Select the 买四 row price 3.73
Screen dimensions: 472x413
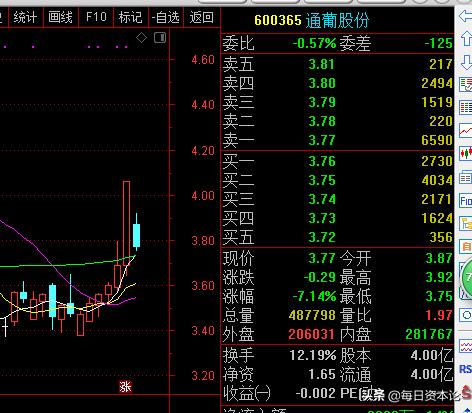click(322, 218)
